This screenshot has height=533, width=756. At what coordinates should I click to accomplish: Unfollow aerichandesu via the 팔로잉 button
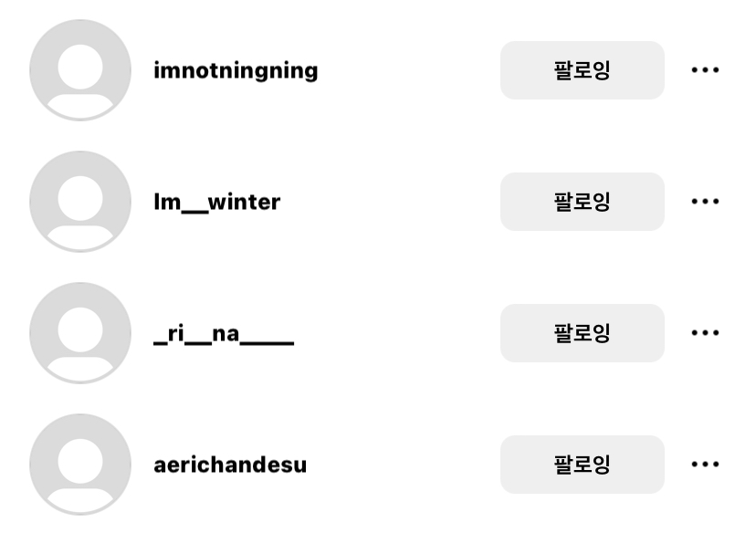582,464
